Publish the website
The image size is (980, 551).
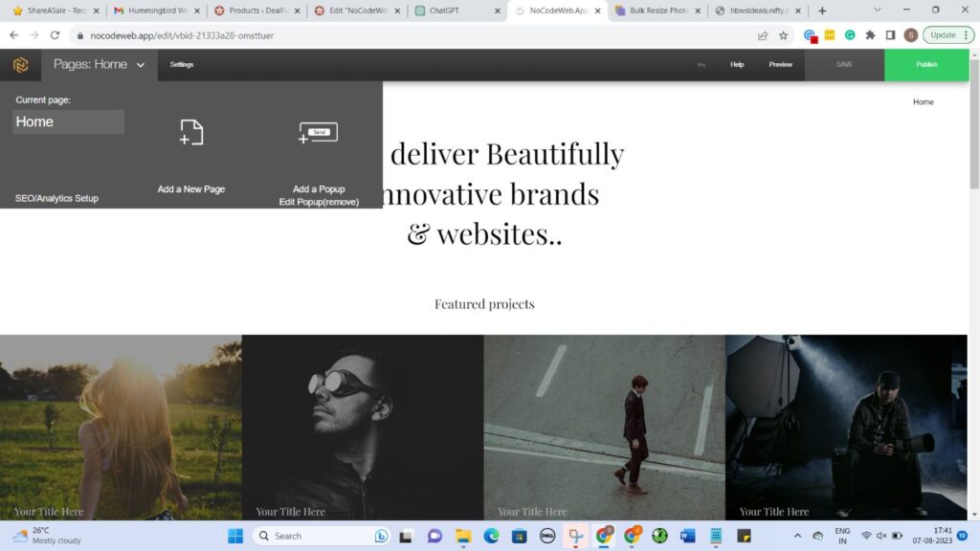coord(926,64)
